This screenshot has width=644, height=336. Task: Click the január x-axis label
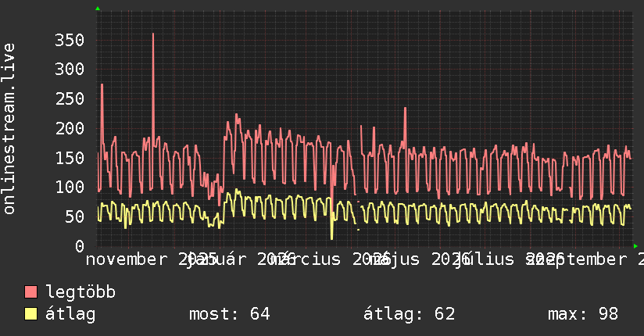[x=216, y=259]
